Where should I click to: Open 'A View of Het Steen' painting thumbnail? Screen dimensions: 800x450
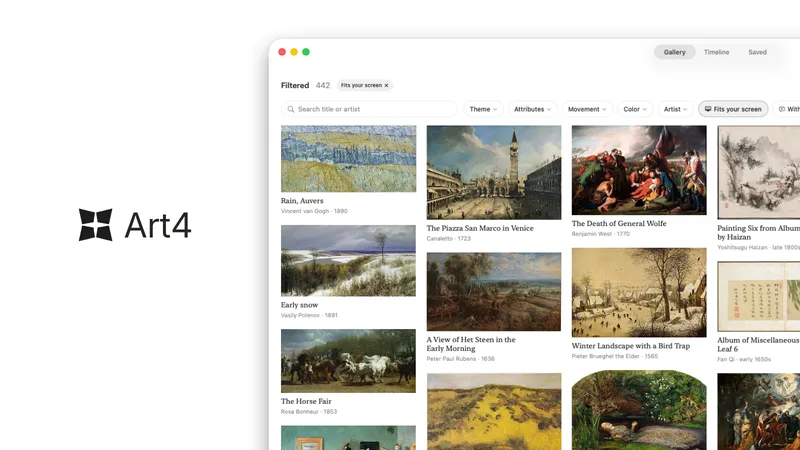click(x=494, y=292)
